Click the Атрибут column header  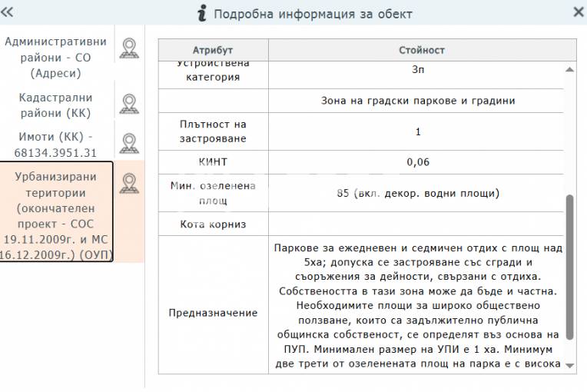tap(213, 50)
